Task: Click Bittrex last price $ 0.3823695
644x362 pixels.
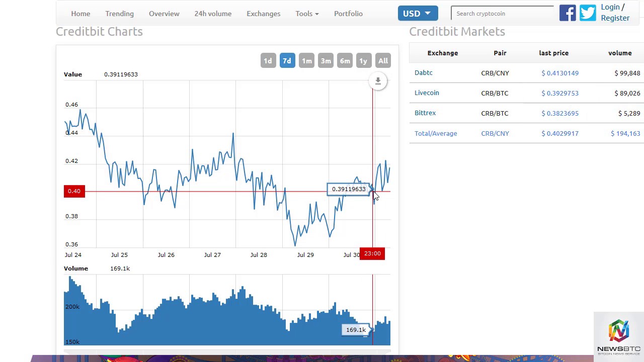Action: (x=560, y=113)
